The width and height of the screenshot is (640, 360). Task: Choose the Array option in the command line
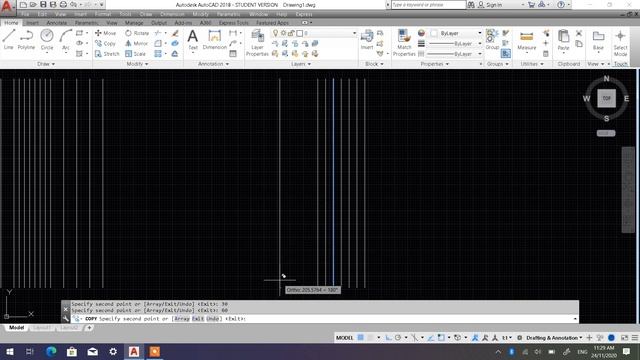coord(181,319)
